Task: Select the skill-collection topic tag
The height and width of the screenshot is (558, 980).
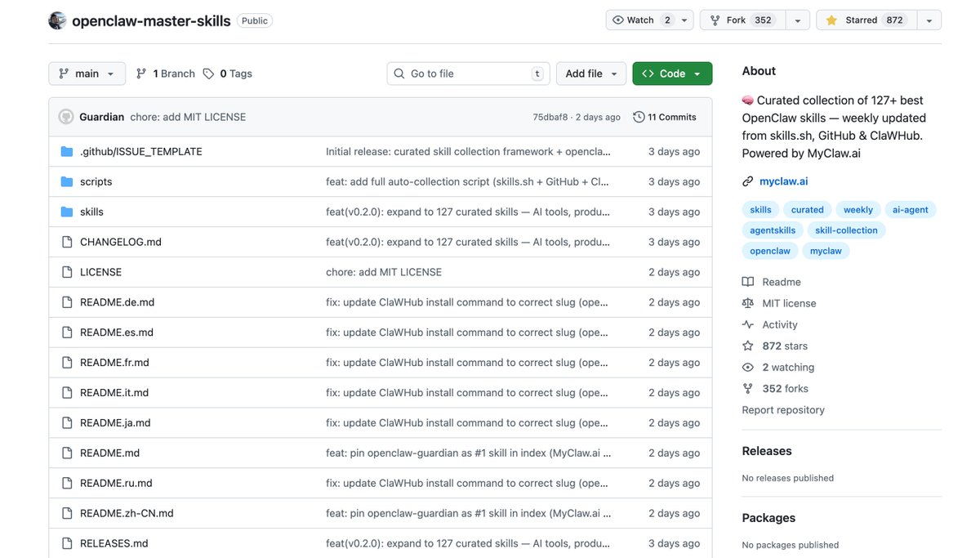Action: coord(846,230)
